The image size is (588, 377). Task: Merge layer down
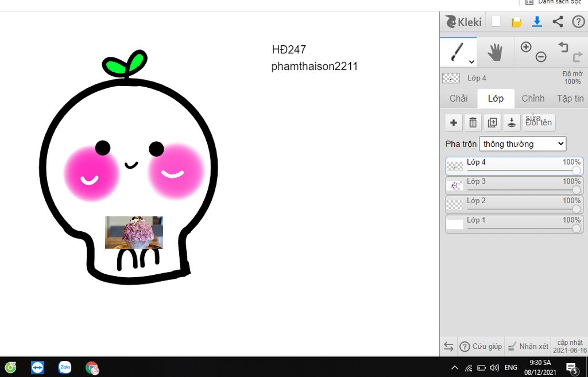[x=512, y=123]
